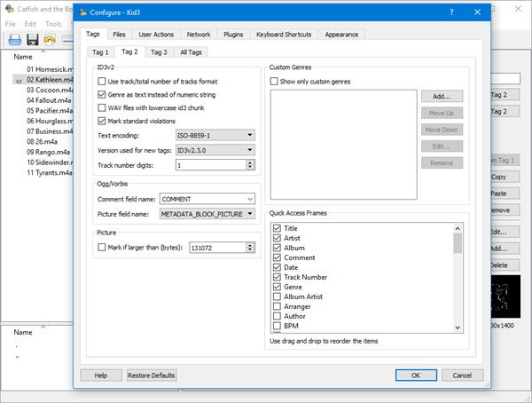Click the yellow Revert arrow icon

pyautogui.click(x=50, y=40)
